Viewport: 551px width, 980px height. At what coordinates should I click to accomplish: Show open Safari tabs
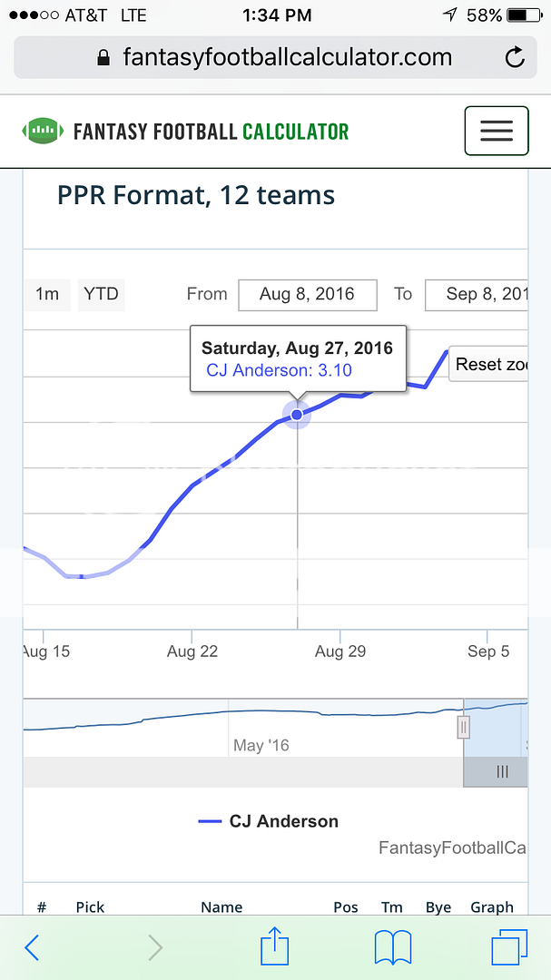point(508,947)
